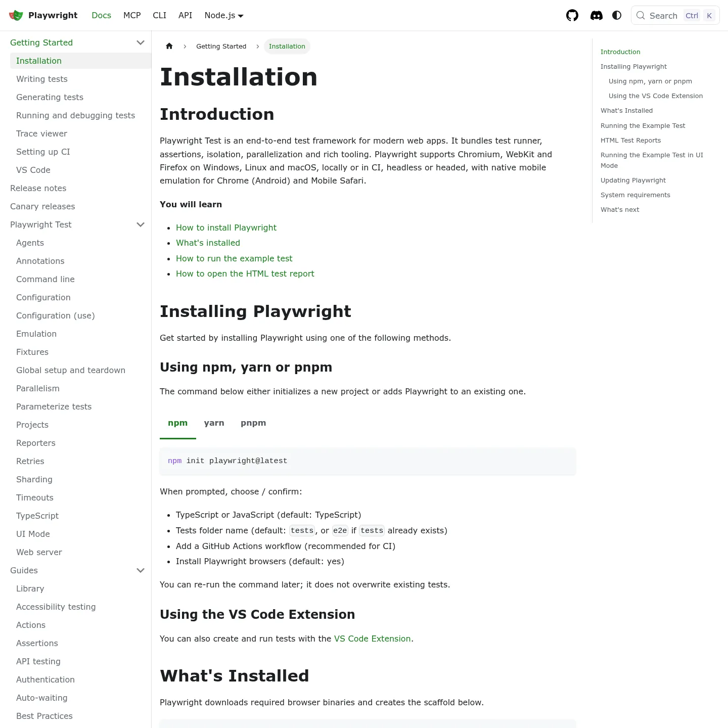
Task: Open the Discord server icon
Action: coord(597,16)
